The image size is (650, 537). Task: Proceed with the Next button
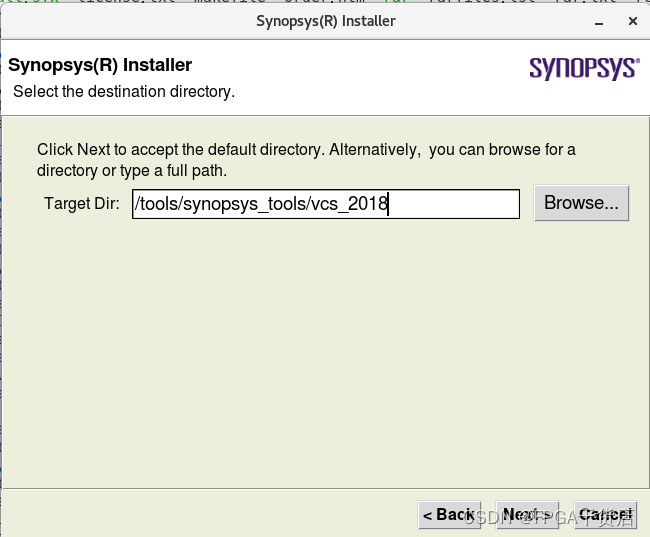click(527, 515)
